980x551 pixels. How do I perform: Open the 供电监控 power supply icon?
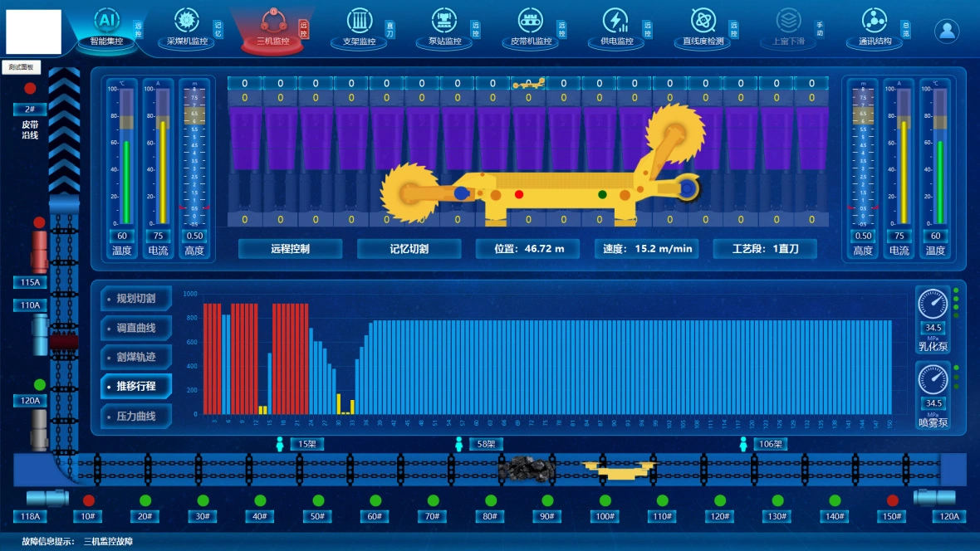(615, 21)
